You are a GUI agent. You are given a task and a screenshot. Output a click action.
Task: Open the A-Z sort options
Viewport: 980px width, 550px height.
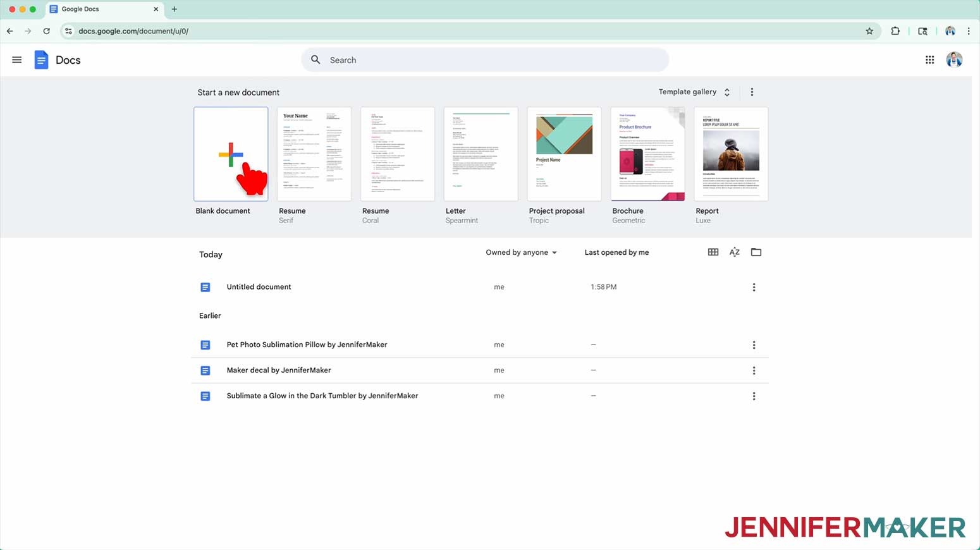(735, 252)
